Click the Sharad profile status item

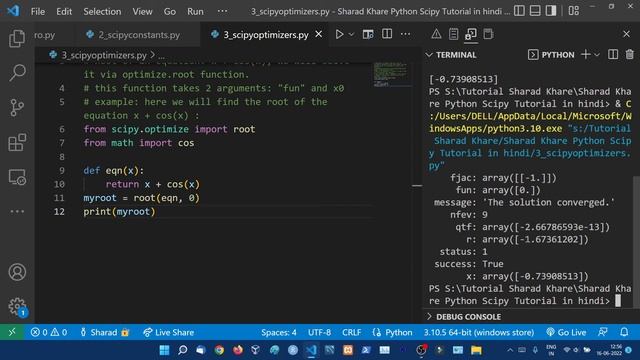pos(104,332)
